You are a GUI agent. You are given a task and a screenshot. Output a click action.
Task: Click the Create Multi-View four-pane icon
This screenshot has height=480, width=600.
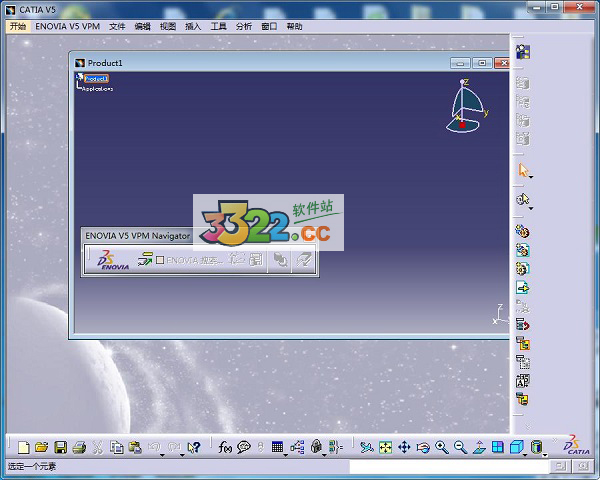tap(498, 447)
